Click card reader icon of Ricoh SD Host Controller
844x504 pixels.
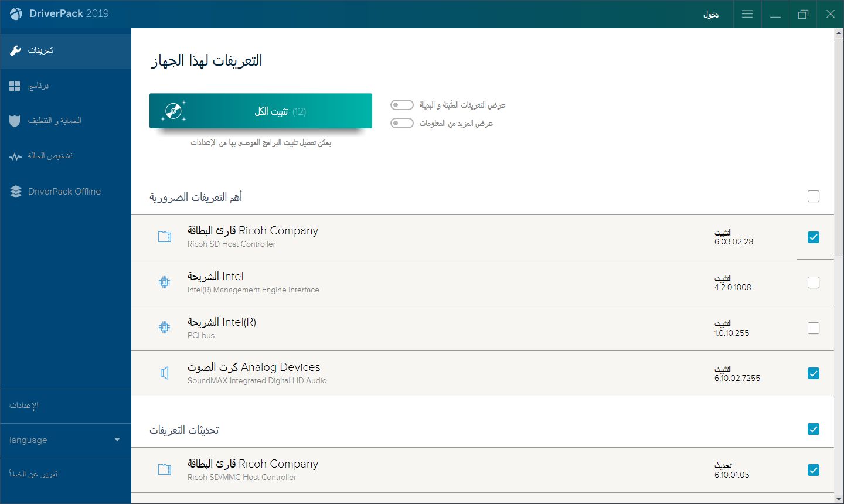coord(165,237)
